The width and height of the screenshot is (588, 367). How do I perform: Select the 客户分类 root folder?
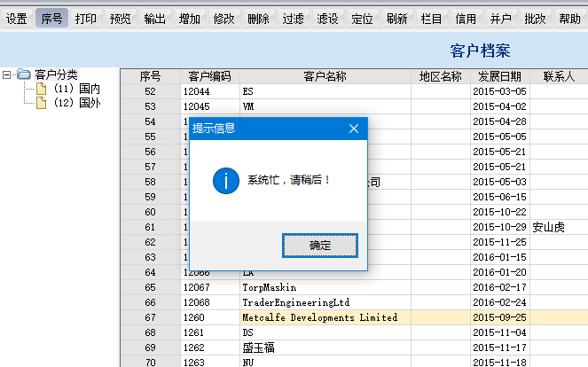[x=56, y=74]
